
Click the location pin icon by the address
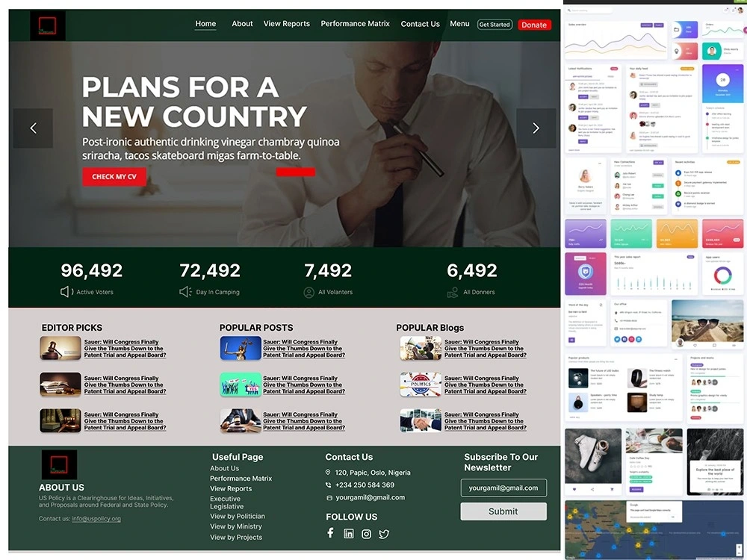tap(328, 473)
